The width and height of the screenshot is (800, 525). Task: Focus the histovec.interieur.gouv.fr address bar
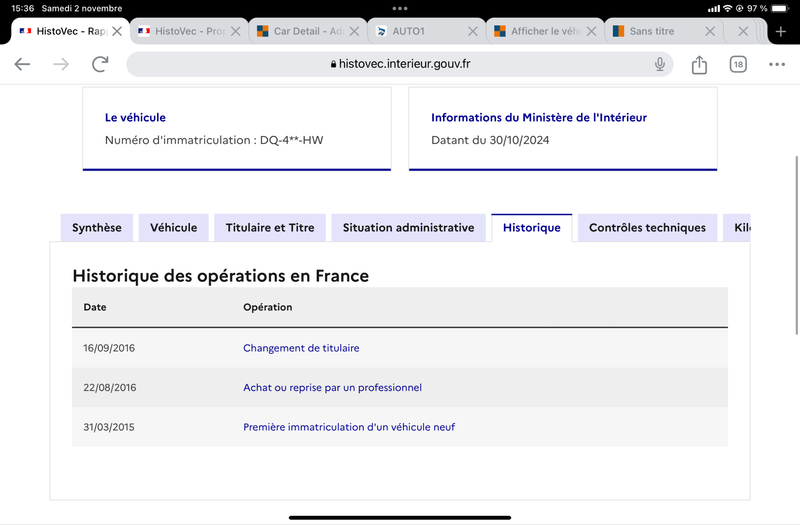(x=399, y=64)
